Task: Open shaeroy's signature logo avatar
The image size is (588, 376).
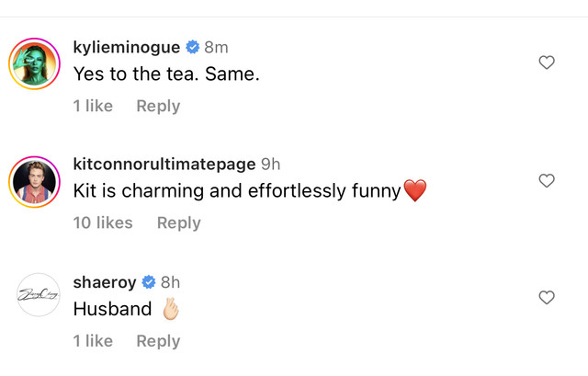Action: coord(39,295)
